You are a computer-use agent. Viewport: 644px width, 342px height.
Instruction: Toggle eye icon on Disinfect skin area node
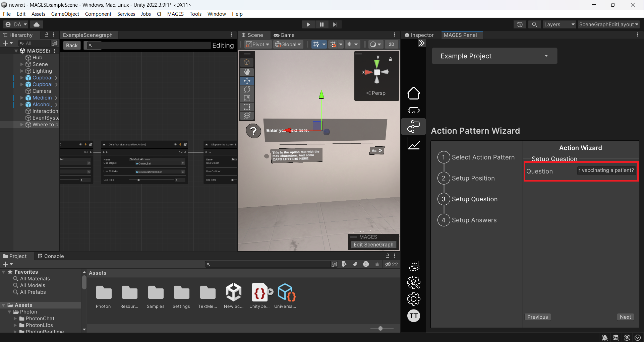point(175,144)
